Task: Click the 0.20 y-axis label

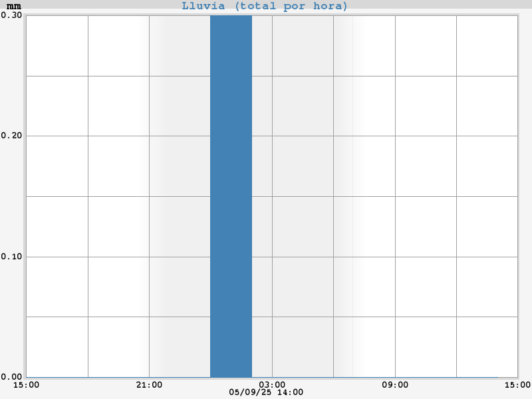Action: (x=11, y=136)
